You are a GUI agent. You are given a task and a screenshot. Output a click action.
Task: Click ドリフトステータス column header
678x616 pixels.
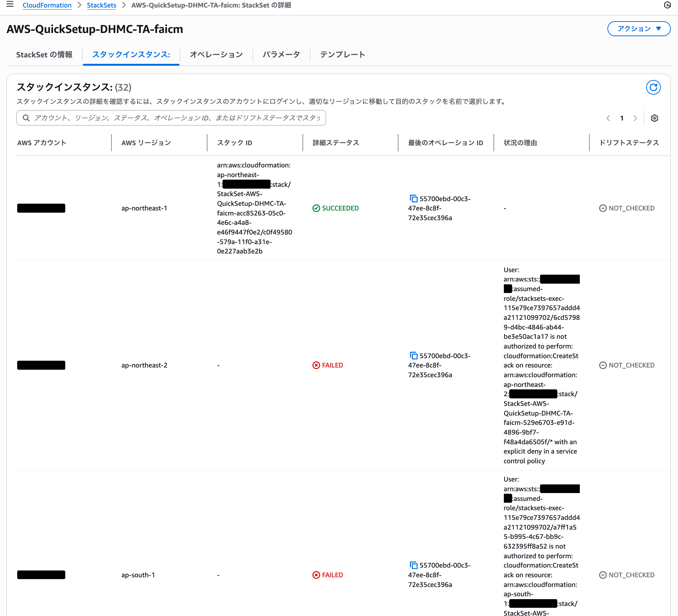pyautogui.click(x=629, y=143)
